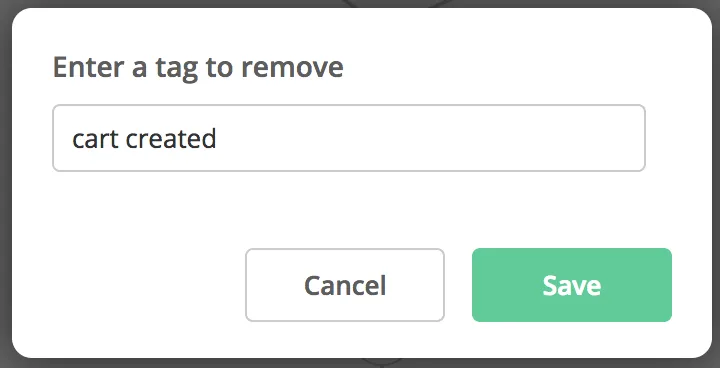Viewport: 720px width, 368px height.
Task: Click the 'Save' label text
Action: pos(572,285)
